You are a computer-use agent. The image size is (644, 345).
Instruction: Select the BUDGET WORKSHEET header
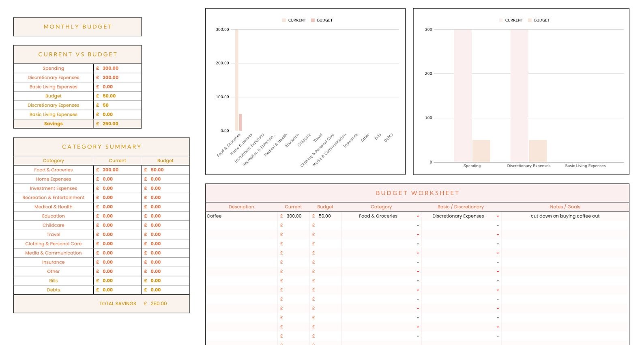(417, 193)
